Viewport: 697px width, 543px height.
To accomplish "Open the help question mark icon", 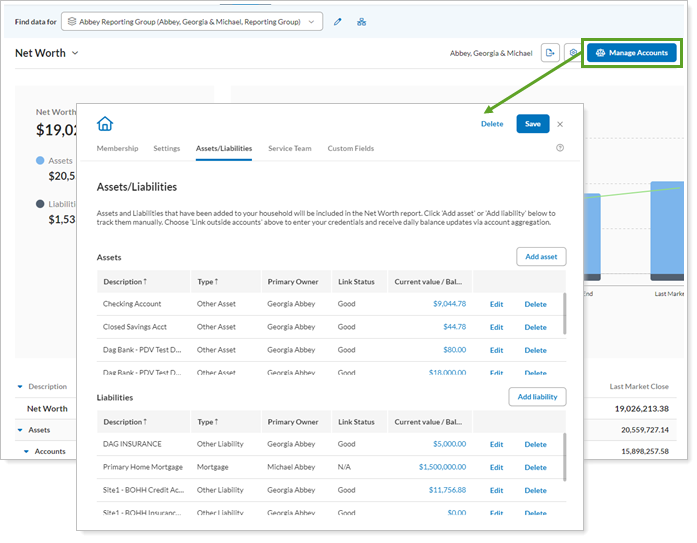I will (560, 148).
